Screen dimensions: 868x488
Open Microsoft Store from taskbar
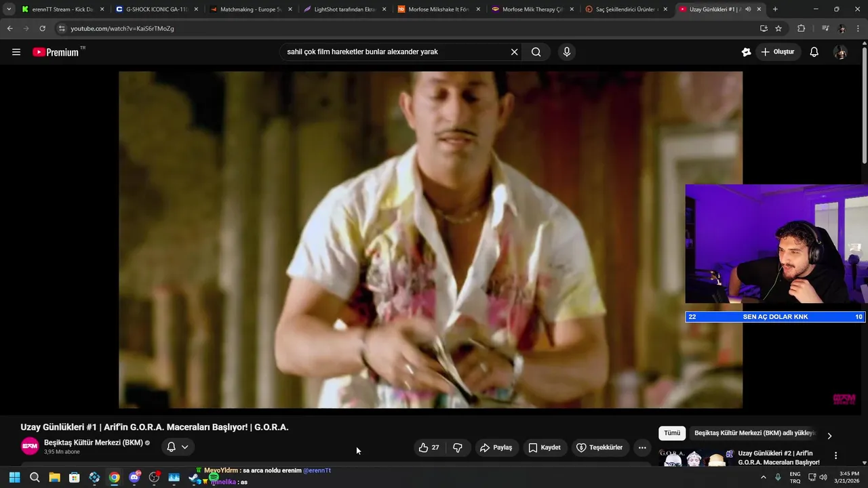[75, 477]
